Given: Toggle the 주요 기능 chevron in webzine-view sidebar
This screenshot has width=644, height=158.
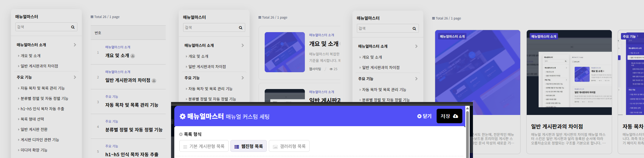Looking at the screenshot, I should coord(243,78).
